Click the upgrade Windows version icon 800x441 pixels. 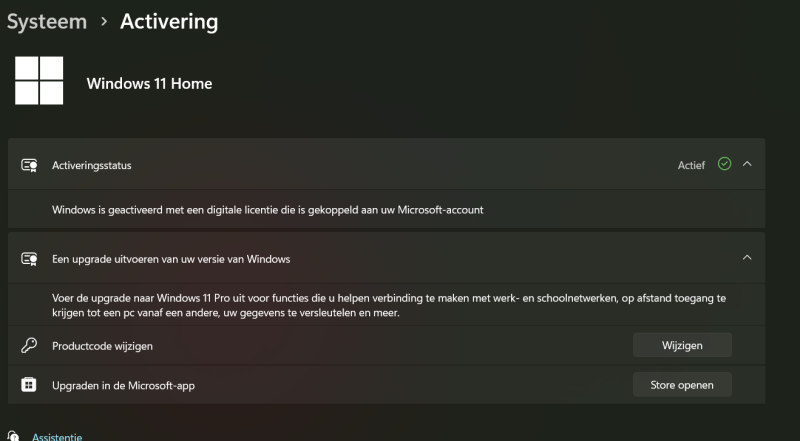point(29,259)
